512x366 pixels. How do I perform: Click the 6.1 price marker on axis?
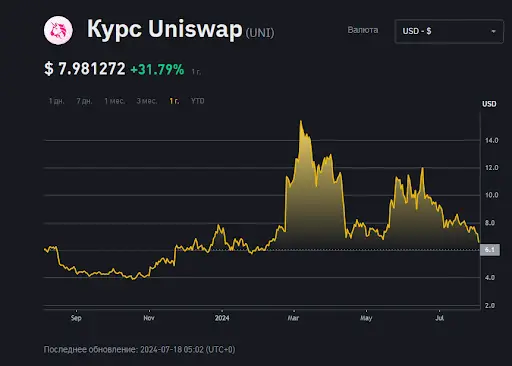point(490,250)
